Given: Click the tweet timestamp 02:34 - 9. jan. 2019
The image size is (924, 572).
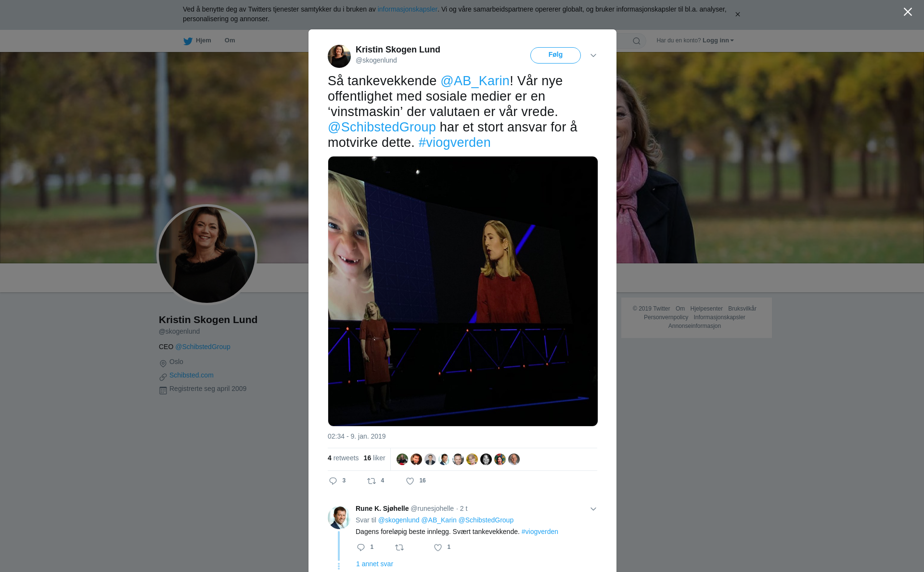Looking at the screenshot, I should (357, 436).
